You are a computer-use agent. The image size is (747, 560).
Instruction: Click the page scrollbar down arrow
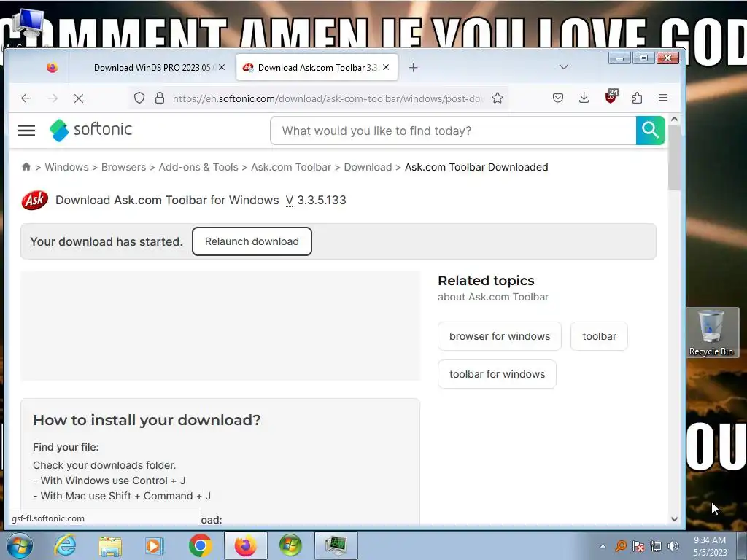pos(674,519)
